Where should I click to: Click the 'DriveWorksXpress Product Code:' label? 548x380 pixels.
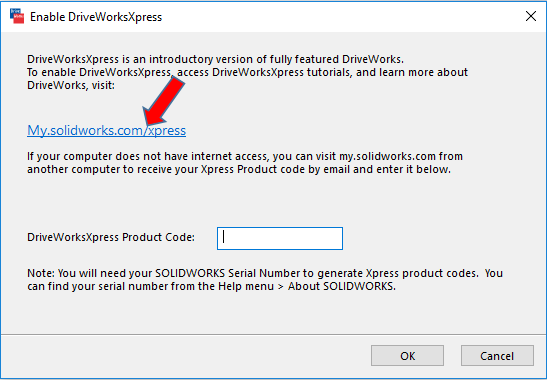pyautogui.click(x=111, y=237)
